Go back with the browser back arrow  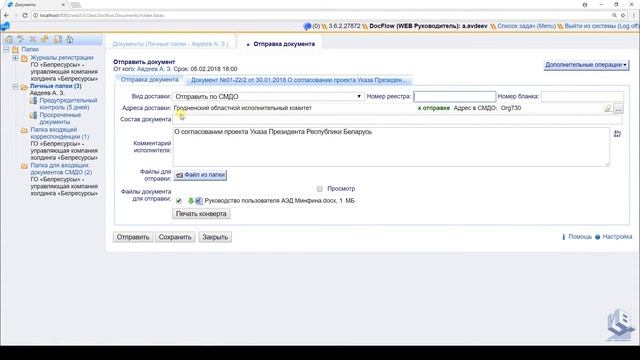point(6,15)
